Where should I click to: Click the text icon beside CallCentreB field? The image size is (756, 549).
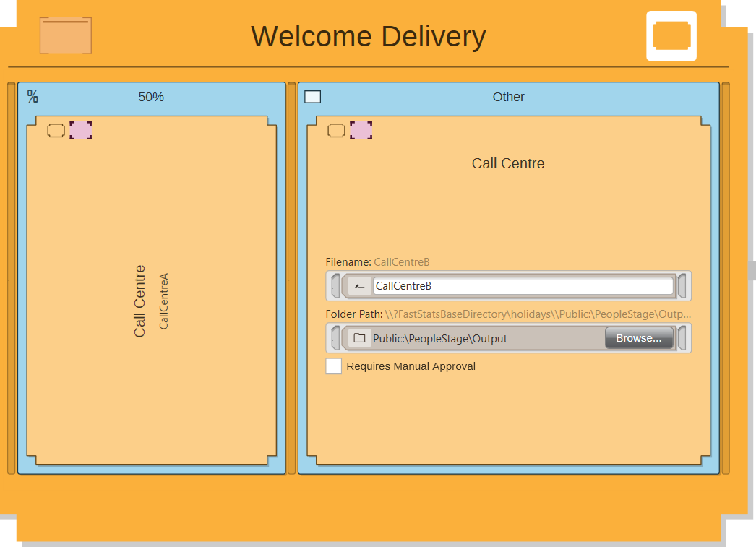point(359,286)
